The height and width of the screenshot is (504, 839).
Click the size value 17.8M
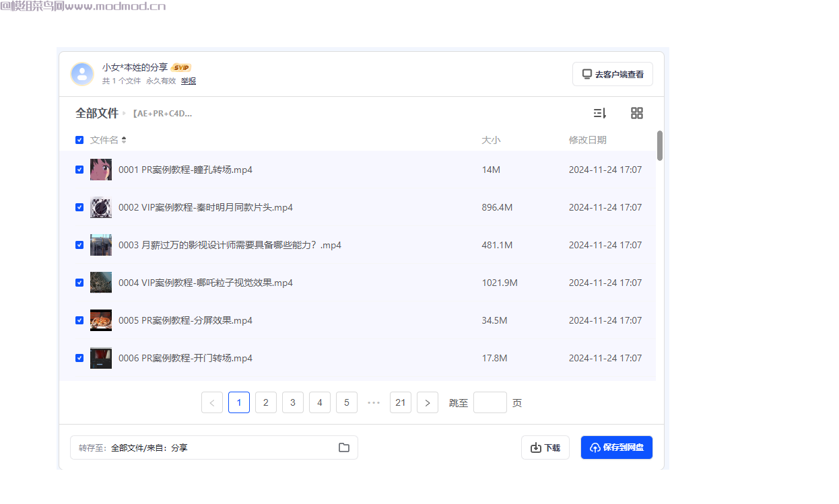(x=494, y=358)
